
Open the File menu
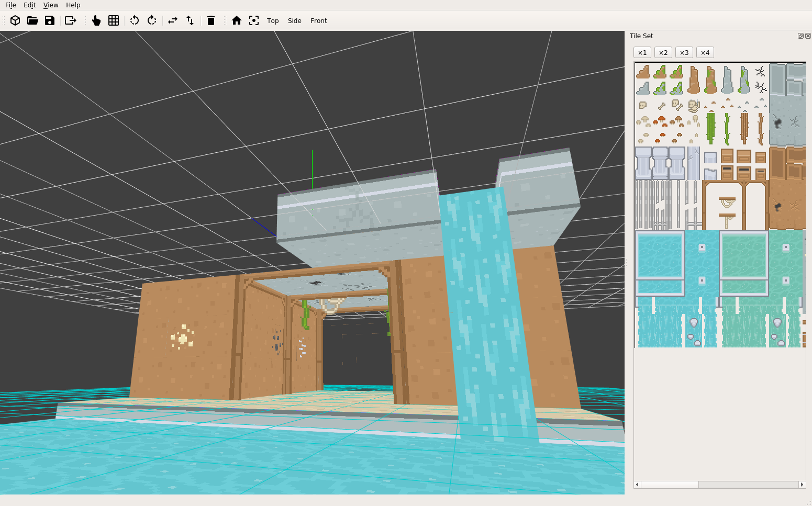[10, 5]
